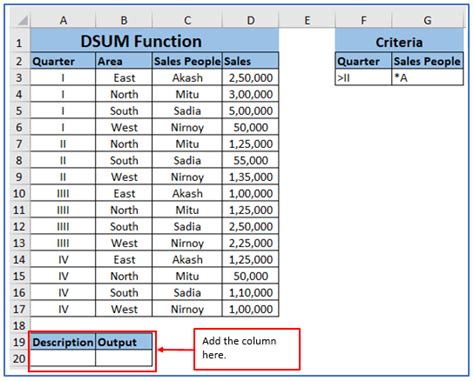Screen dimensions: 474x381
Task: Select column B header
Action: pyautogui.click(x=124, y=21)
